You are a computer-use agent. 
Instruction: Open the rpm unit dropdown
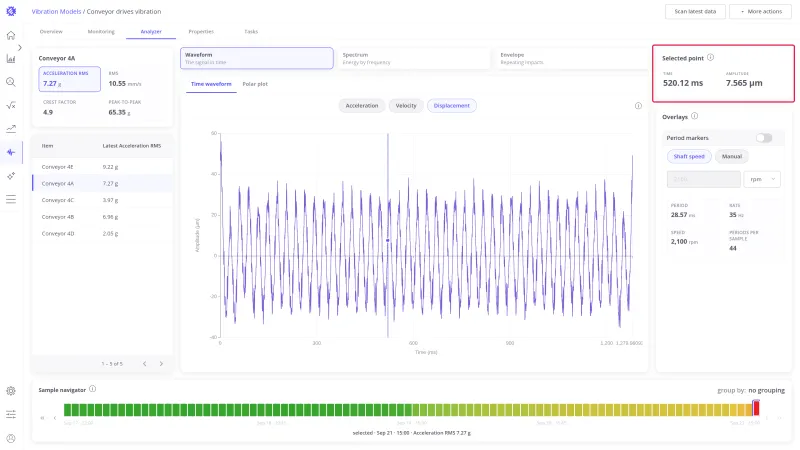tap(762, 179)
